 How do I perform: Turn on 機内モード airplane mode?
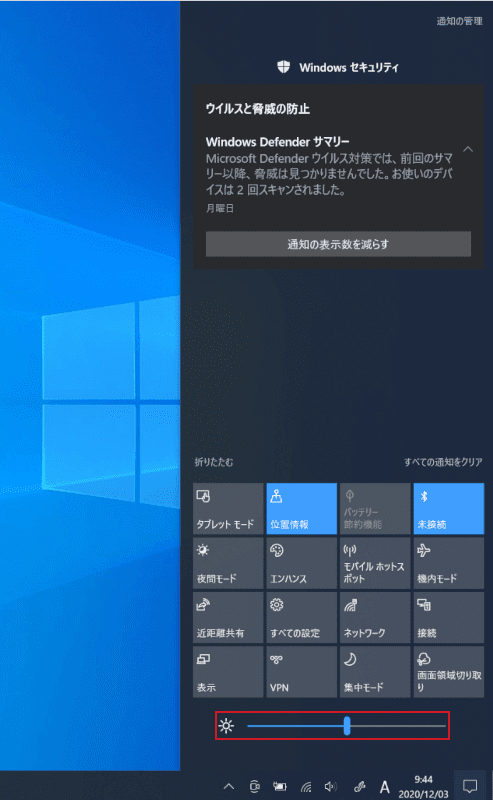[x=449, y=563]
